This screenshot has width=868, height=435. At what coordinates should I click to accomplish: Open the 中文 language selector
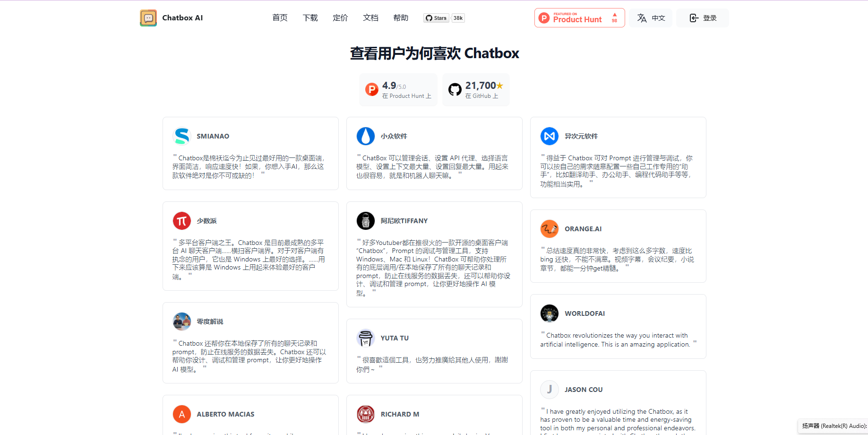click(651, 18)
